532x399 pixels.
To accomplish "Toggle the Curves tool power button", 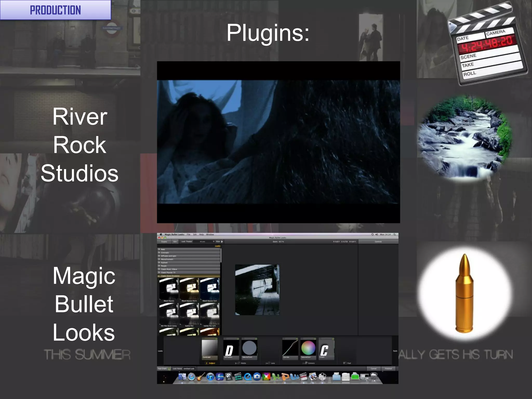I will pos(297,339).
